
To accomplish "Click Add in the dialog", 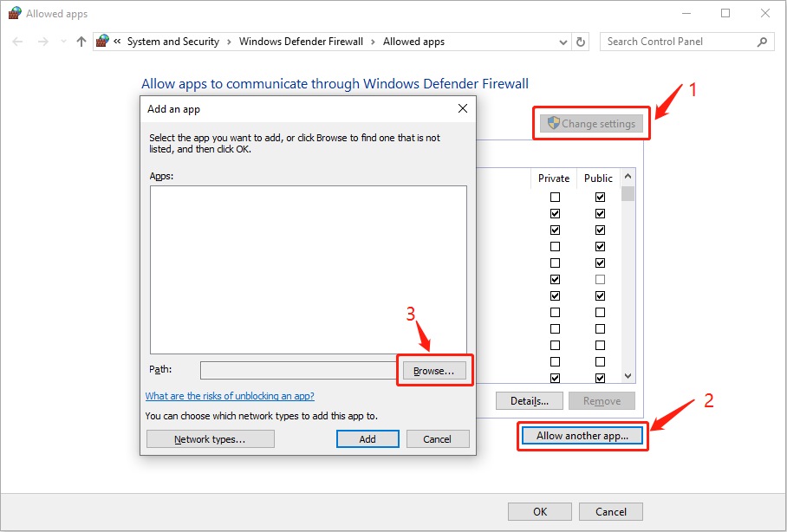I will click(367, 439).
